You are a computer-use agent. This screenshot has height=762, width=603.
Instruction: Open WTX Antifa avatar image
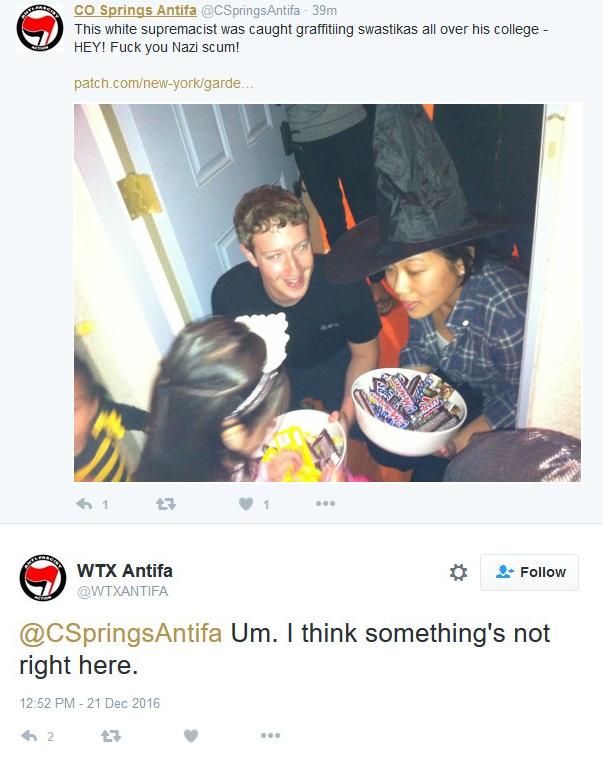(43, 577)
